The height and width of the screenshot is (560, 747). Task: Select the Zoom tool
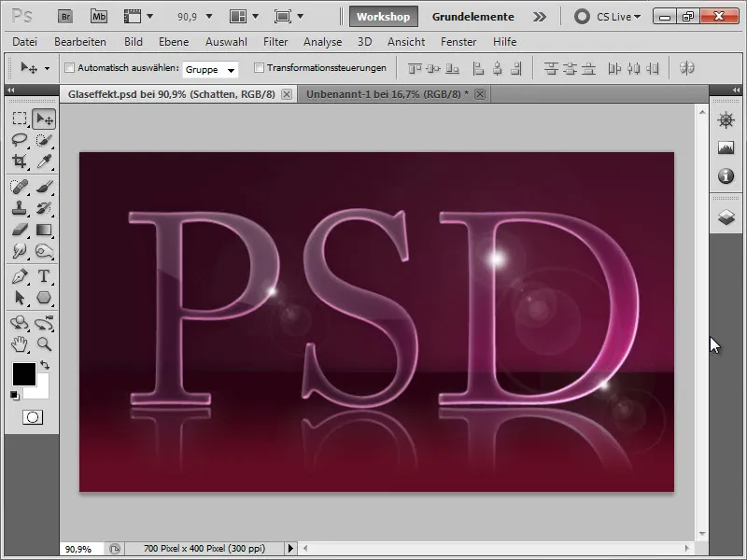44,344
